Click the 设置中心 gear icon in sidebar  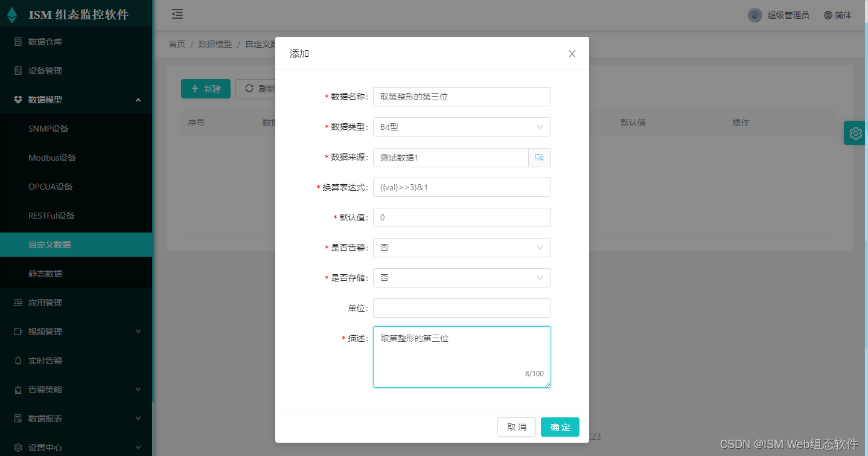click(x=18, y=448)
